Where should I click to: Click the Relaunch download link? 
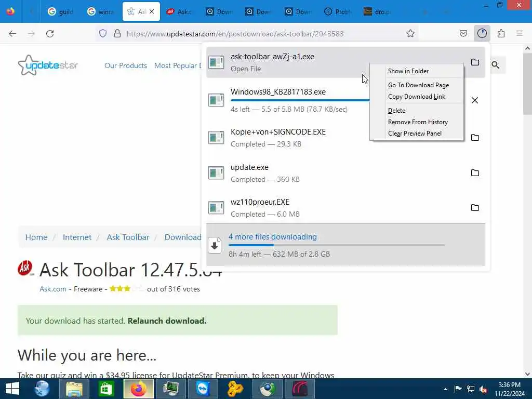pyautogui.click(x=167, y=321)
